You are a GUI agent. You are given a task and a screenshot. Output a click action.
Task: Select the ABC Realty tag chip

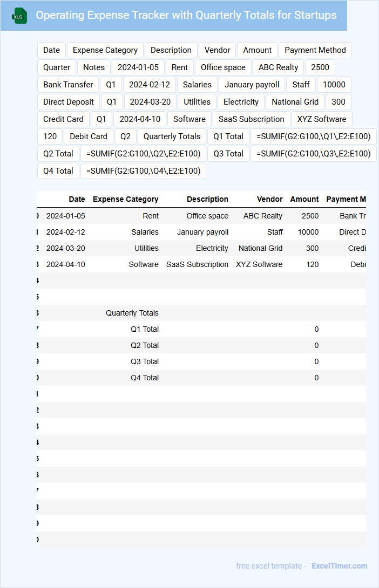pyautogui.click(x=279, y=67)
